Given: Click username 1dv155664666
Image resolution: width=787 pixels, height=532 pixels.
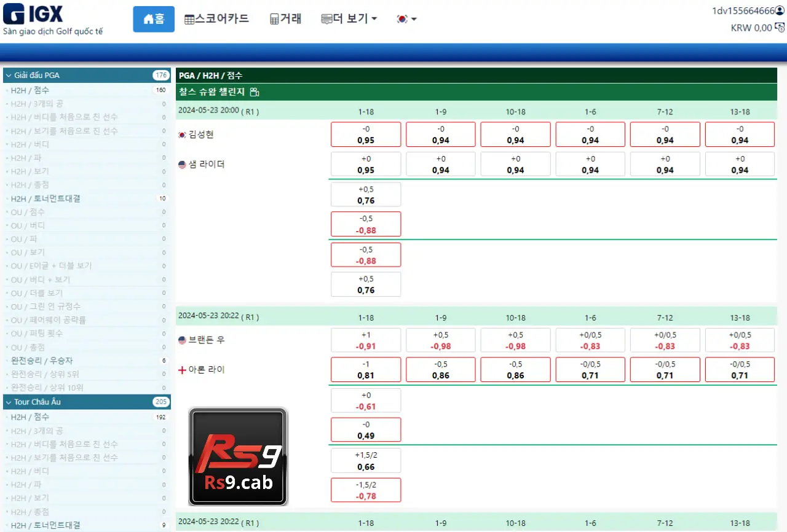Looking at the screenshot, I should click(743, 10).
